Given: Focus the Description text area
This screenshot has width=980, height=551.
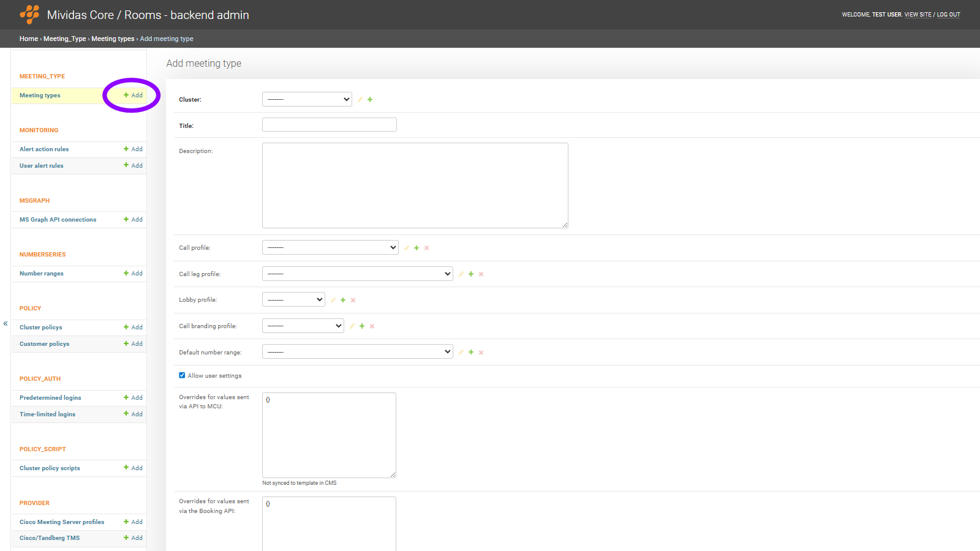Looking at the screenshot, I should pyautogui.click(x=415, y=186).
